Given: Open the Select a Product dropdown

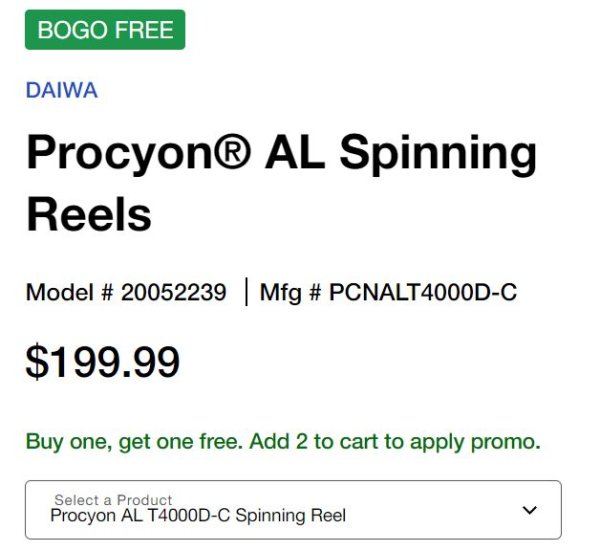Looking at the screenshot, I should (x=293, y=510).
